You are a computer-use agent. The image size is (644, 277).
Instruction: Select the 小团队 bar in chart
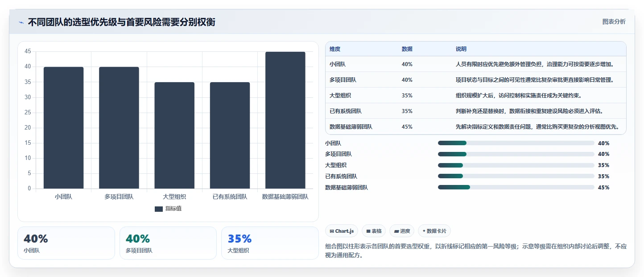click(x=63, y=128)
